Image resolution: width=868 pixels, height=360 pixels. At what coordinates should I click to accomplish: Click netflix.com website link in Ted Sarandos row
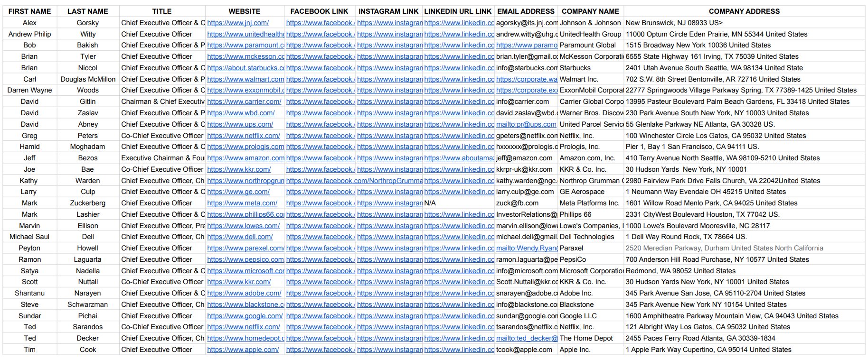coord(244,327)
